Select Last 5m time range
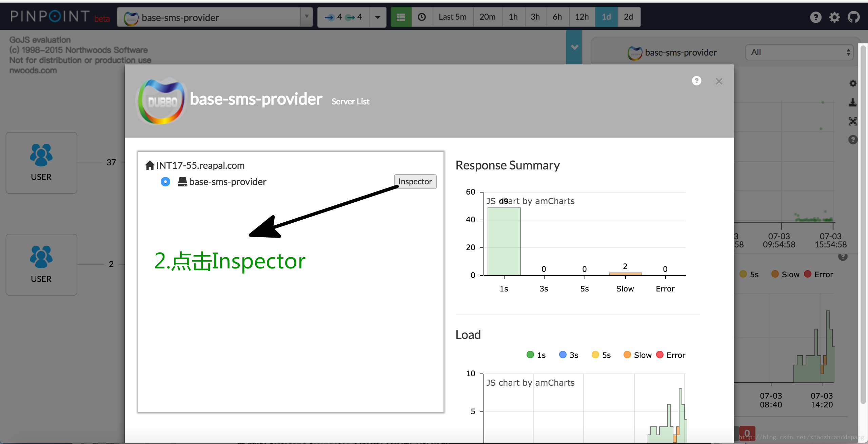868x444 pixels. point(453,17)
